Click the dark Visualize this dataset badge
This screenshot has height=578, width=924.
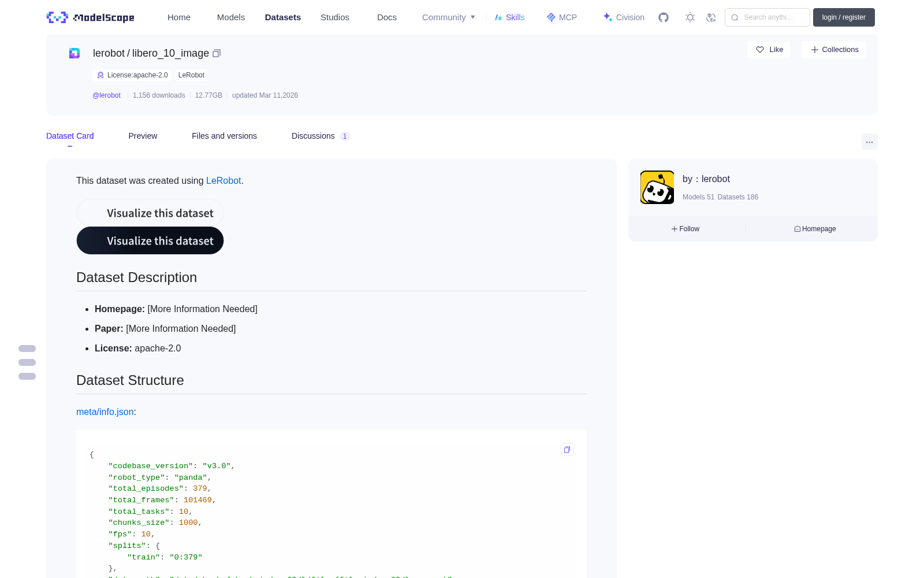(150, 240)
